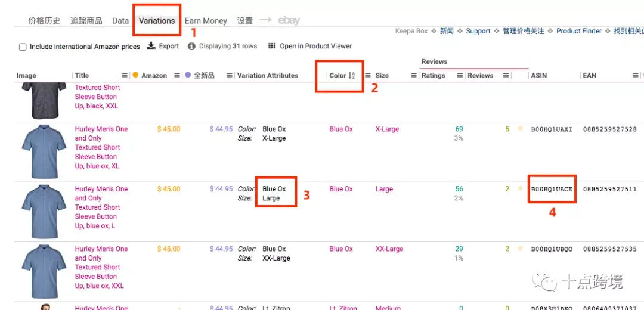This screenshot has width=644, height=310.
Task: Click the Blue Ox X-Large shirt thumbnail
Action: 44,152
